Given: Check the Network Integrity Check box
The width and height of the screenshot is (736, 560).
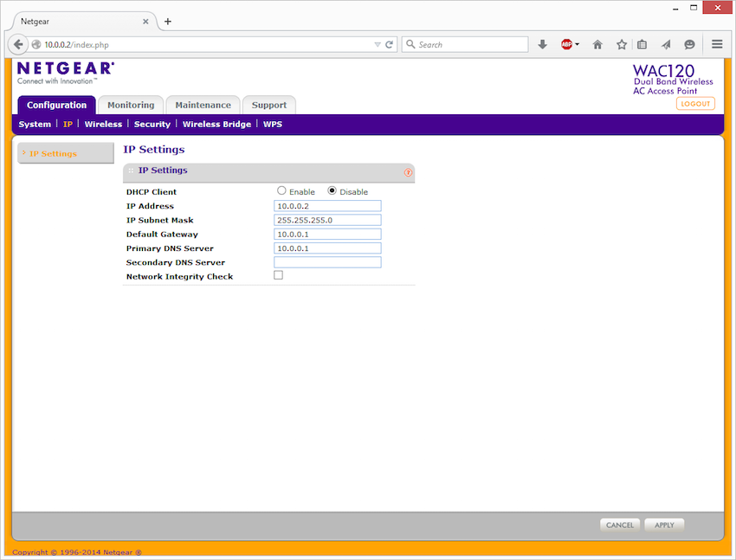Looking at the screenshot, I should pyautogui.click(x=278, y=275).
